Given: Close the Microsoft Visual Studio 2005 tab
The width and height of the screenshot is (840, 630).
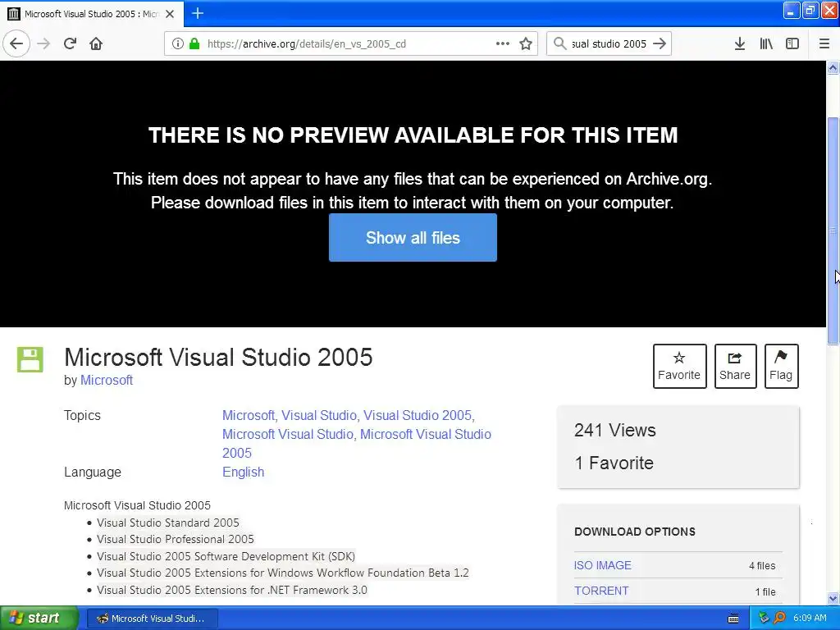Looking at the screenshot, I should coord(170,14).
